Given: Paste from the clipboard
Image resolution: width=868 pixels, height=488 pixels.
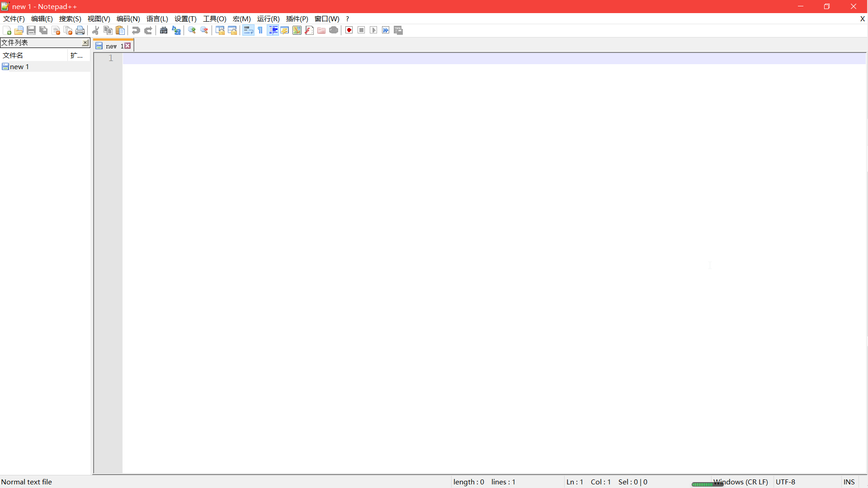Looking at the screenshot, I should 120,30.
